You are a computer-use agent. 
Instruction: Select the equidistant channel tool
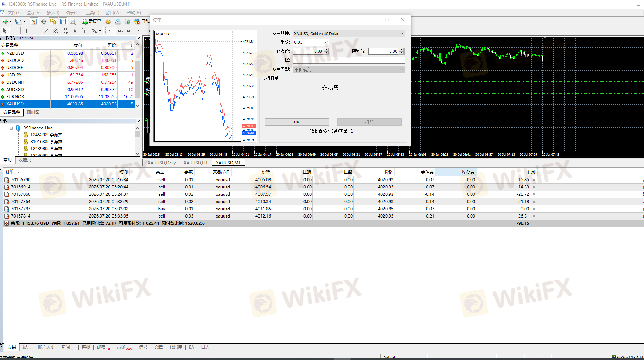point(55,31)
